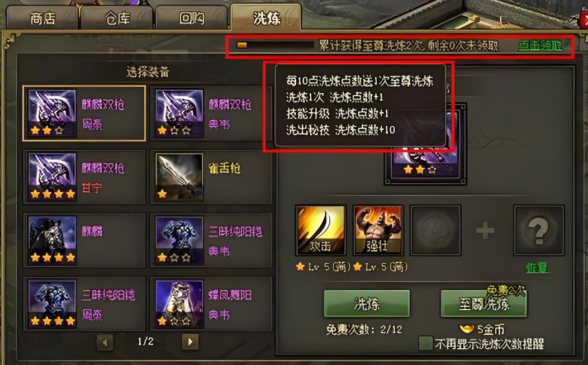
Task: Click the question mark mystery skill slot
Action: [539, 230]
